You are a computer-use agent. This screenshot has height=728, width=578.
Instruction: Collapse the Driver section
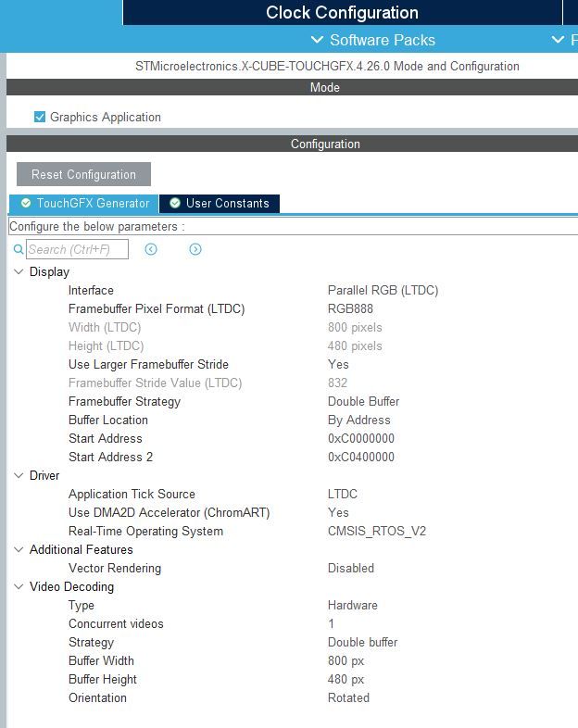(19, 475)
